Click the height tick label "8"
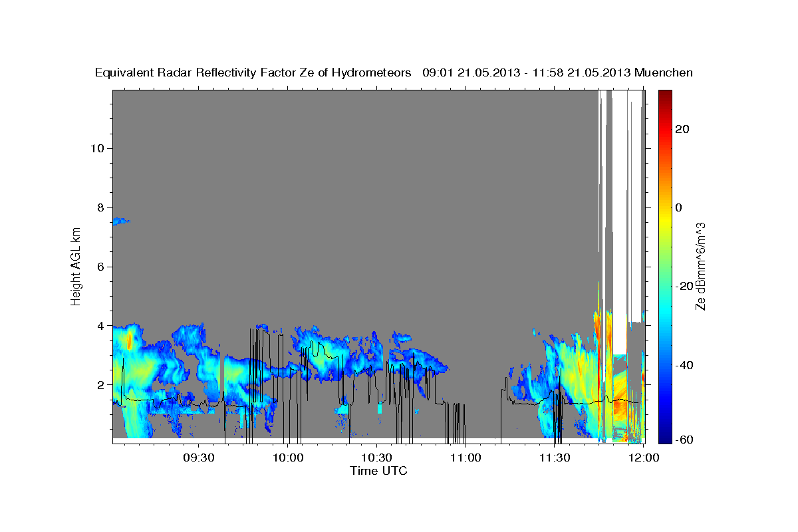Image resolution: width=798 pixels, height=532 pixels. (x=101, y=207)
